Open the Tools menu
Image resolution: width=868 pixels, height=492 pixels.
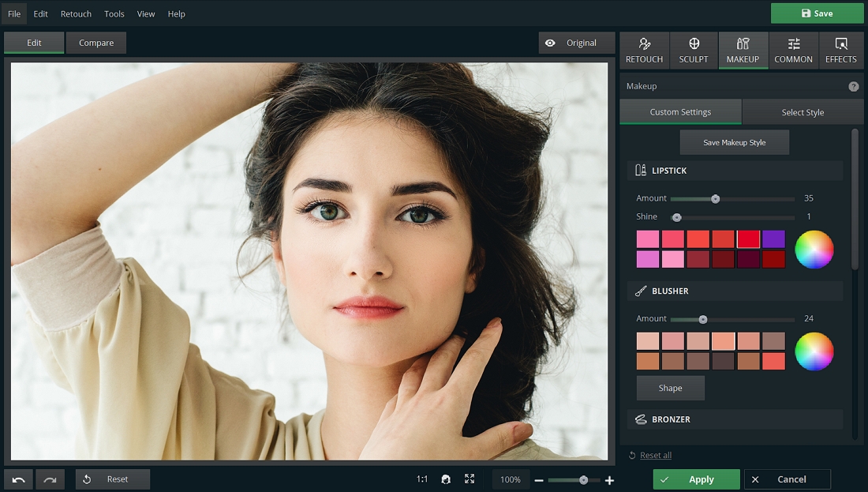pos(114,14)
